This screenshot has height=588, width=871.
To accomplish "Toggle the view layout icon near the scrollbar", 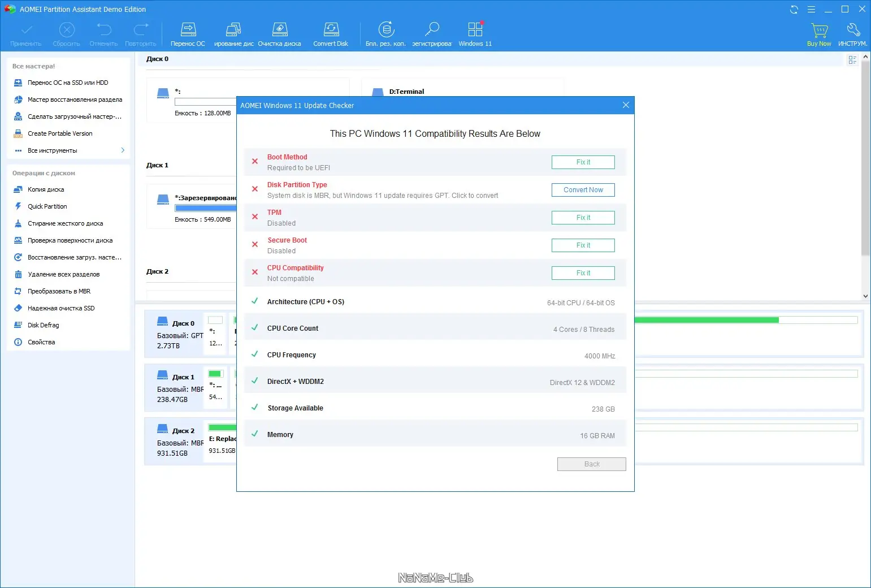I will click(x=852, y=60).
